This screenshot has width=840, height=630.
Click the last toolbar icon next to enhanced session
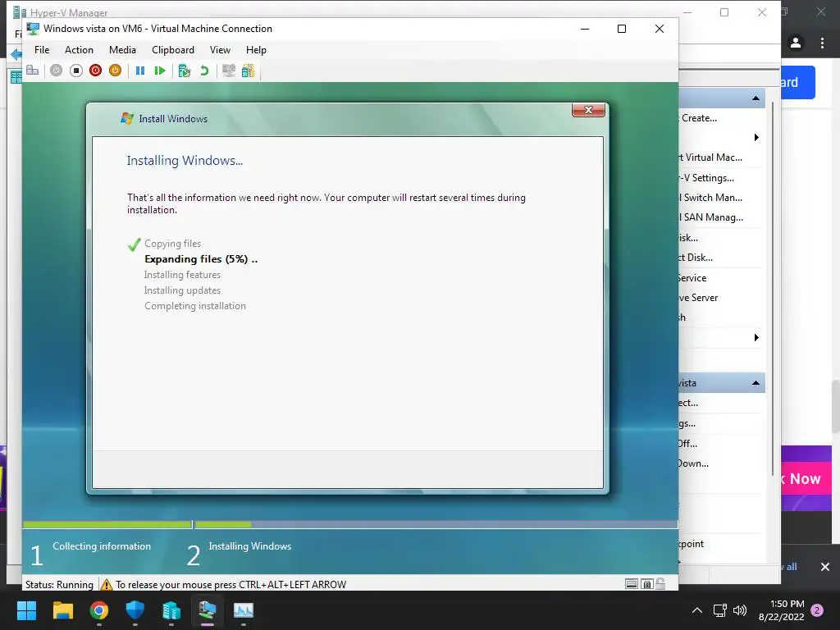coord(248,71)
